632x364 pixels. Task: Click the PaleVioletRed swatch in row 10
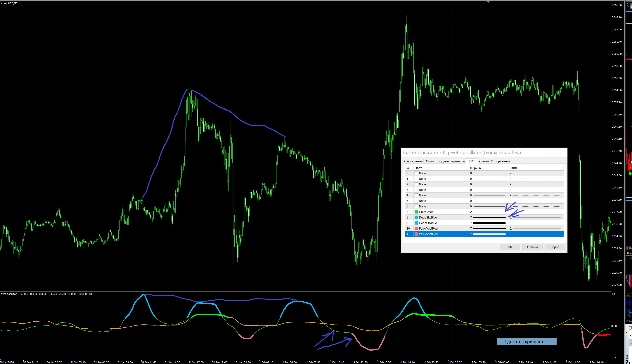(416, 228)
